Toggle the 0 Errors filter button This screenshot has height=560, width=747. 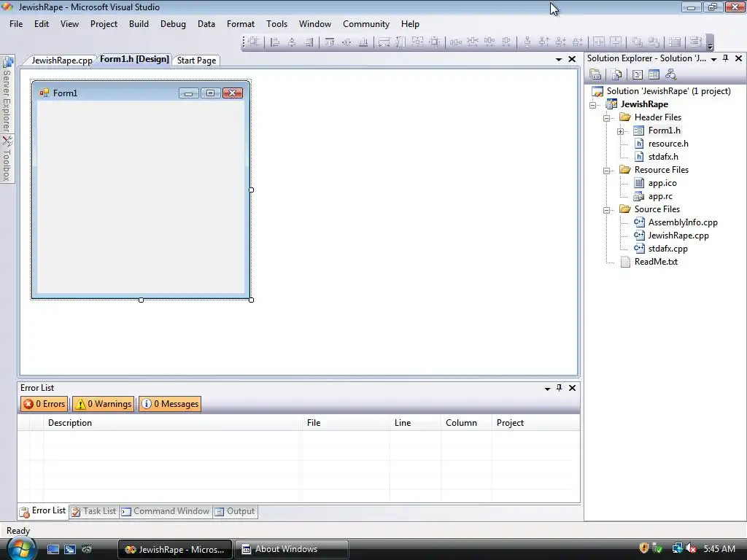point(44,404)
